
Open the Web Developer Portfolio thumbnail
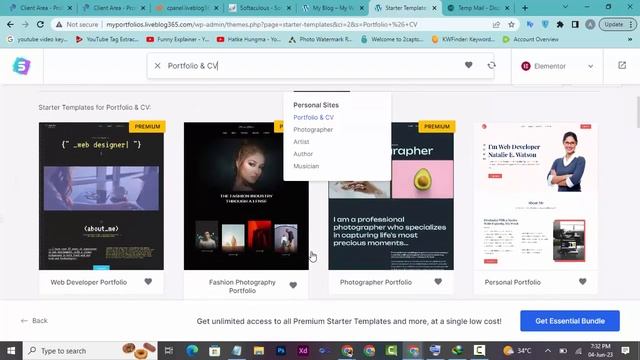tap(101, 196)
